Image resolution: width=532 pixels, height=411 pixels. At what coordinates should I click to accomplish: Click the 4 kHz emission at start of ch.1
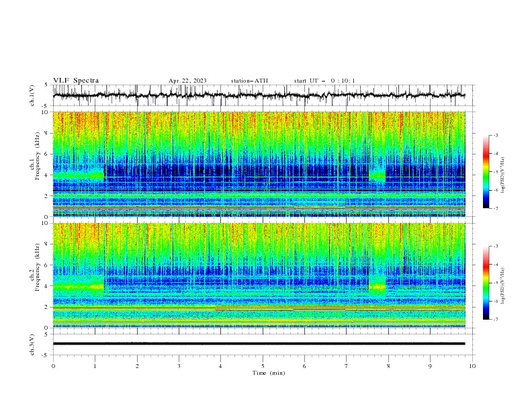pos(79,175)
